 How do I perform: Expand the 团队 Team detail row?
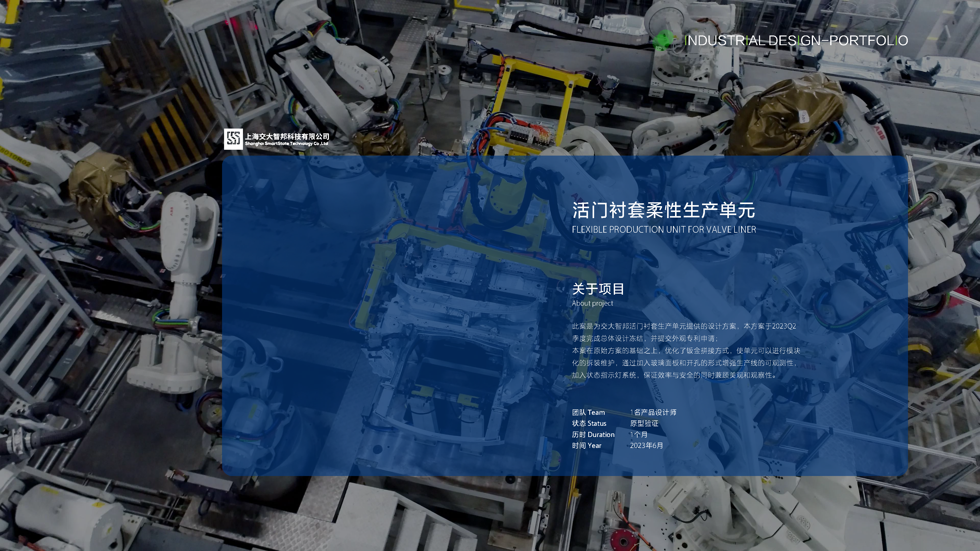point(588,412)
